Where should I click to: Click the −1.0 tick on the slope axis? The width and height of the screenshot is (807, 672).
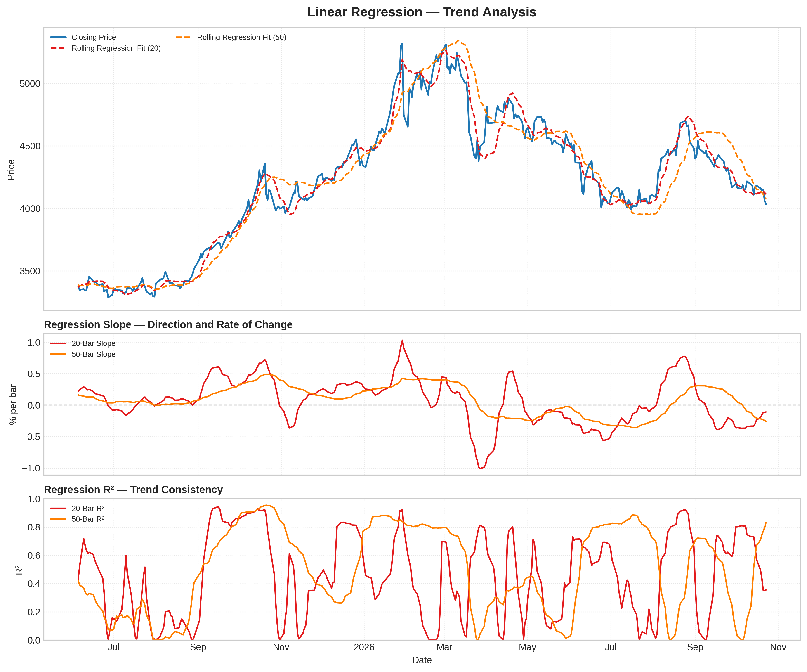click(x=31, y=468)
